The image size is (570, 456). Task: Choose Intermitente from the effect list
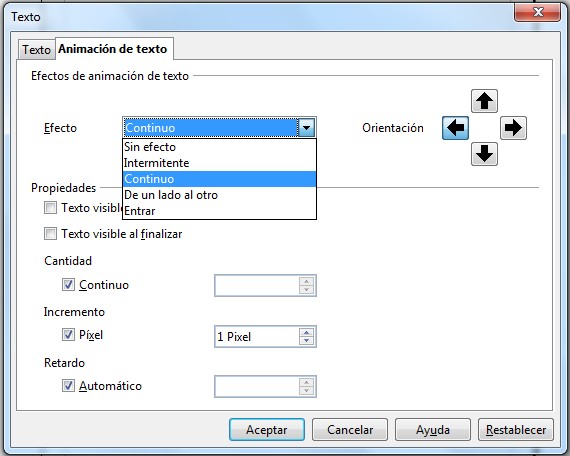coord(220,163)
